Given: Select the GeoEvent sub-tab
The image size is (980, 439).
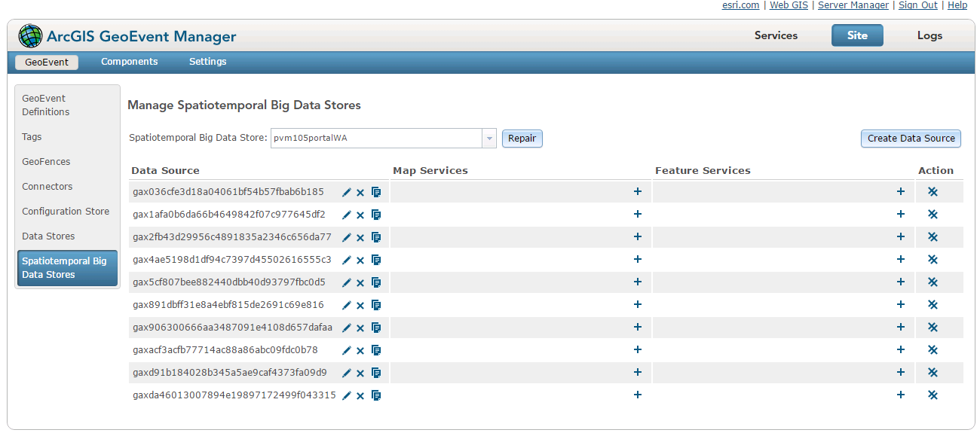Looking at the screenshot, I should point(47,62).
